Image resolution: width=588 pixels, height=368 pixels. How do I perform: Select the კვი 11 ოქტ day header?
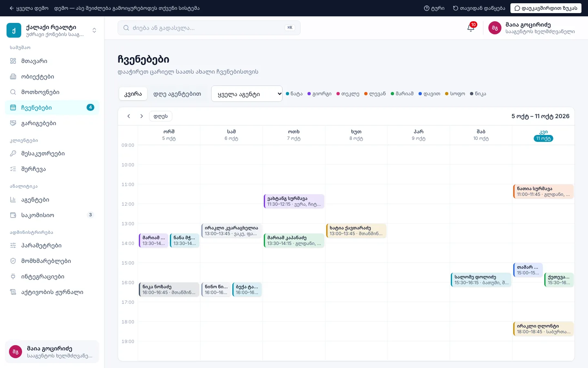pyautogui.click(x=543, y=135)
